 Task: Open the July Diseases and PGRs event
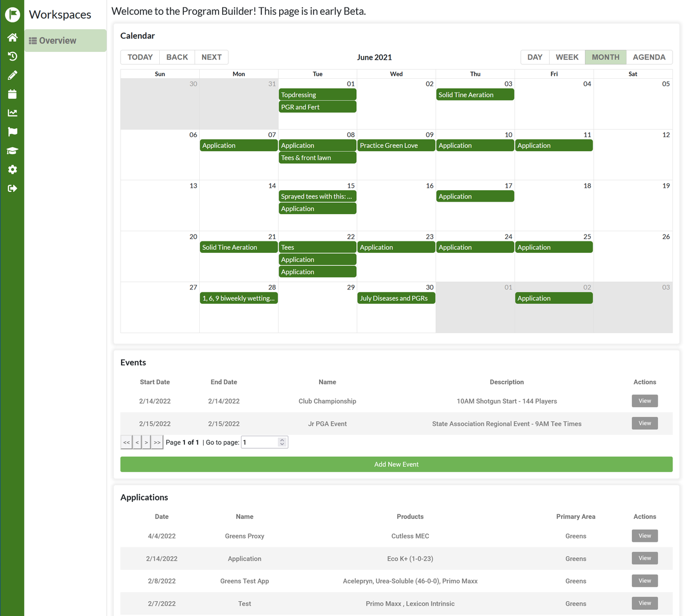tap(396, 298)
